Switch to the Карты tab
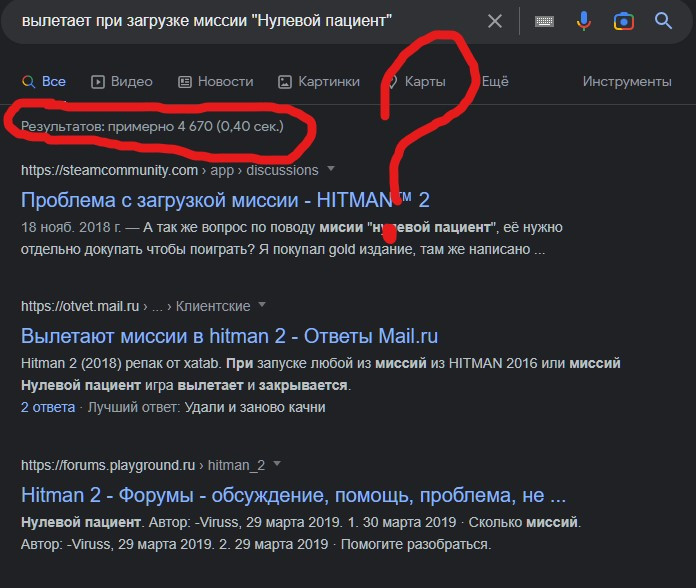This screenshot has height=588, width=696. [x=417, y=82]
